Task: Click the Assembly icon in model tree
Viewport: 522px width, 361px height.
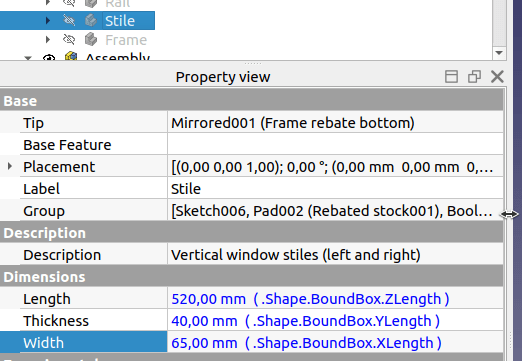Action: coord(71,57)
